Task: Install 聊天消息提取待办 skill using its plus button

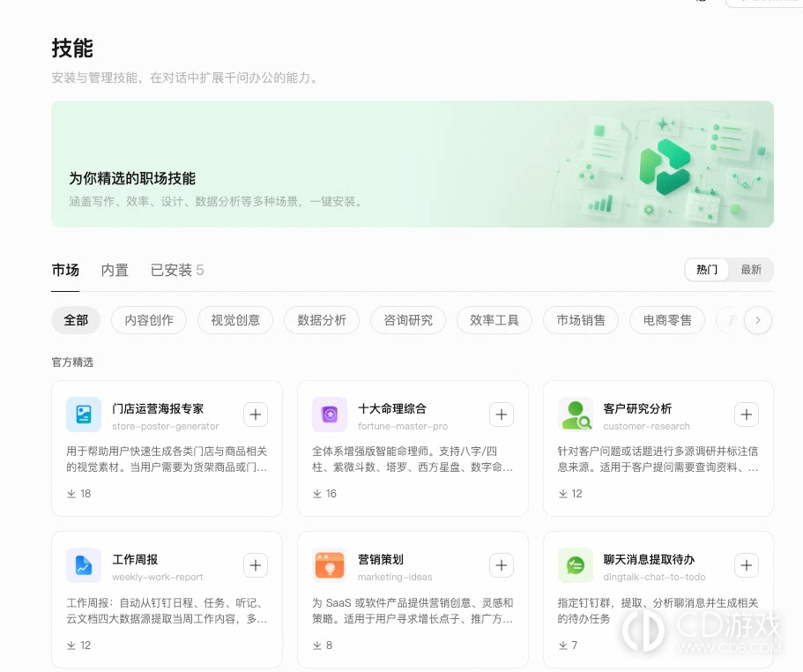Action: (747, 565)
